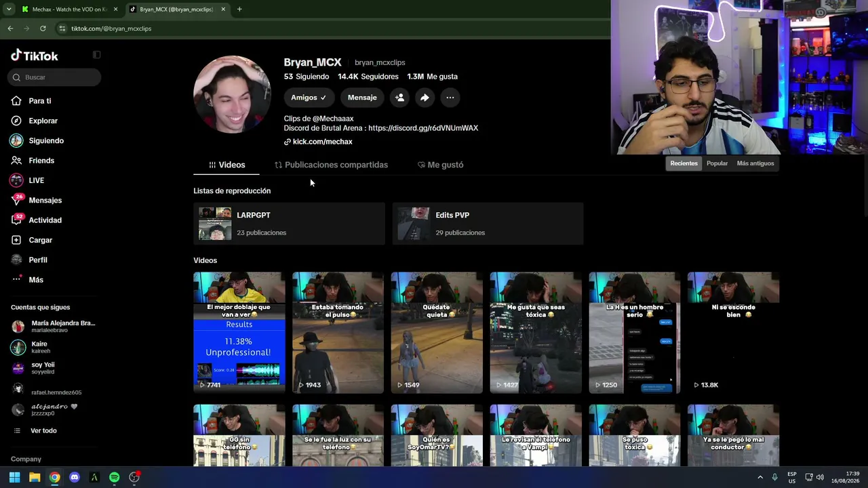Viewport: 868px width, 488px height.
Task: Play video 'Estaba tomando el pulso'
Action: click(338, 333)
